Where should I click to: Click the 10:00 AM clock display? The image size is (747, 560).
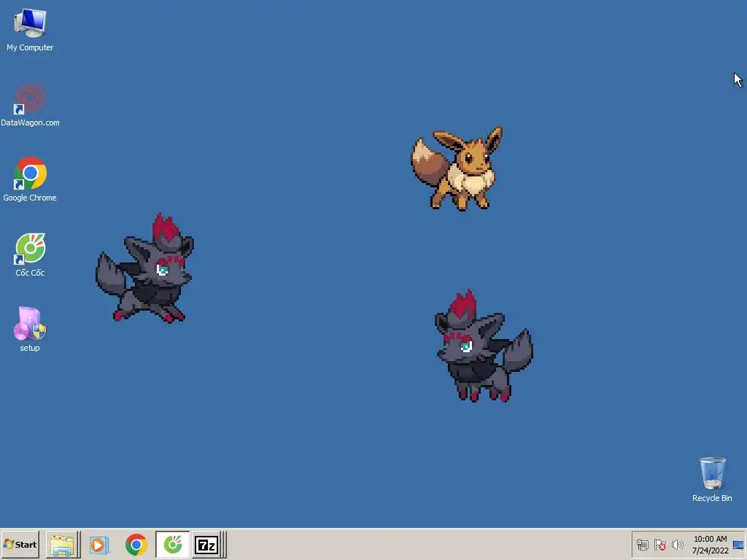click(x=711, y=539)
